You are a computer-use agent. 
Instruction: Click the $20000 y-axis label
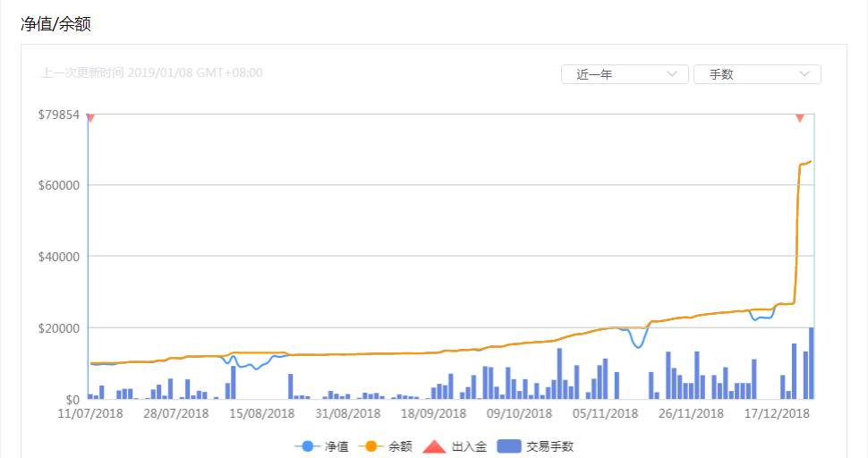point(59,328)
